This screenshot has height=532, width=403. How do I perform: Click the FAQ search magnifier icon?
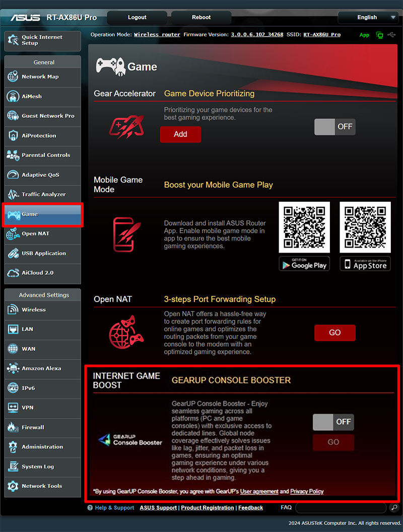point(394,508)
